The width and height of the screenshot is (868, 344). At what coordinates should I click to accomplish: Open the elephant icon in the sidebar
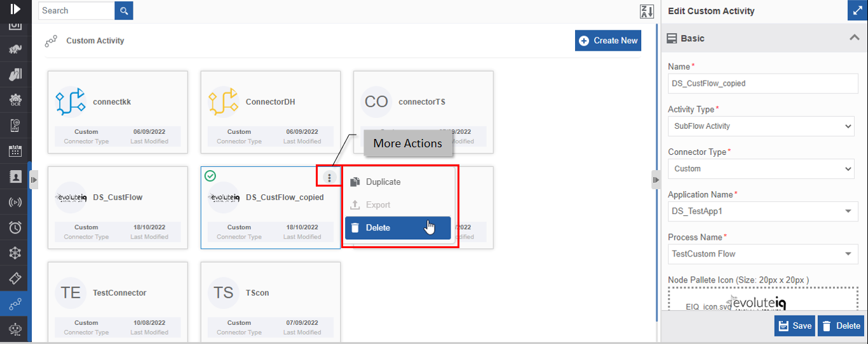[x=15, y=49]
